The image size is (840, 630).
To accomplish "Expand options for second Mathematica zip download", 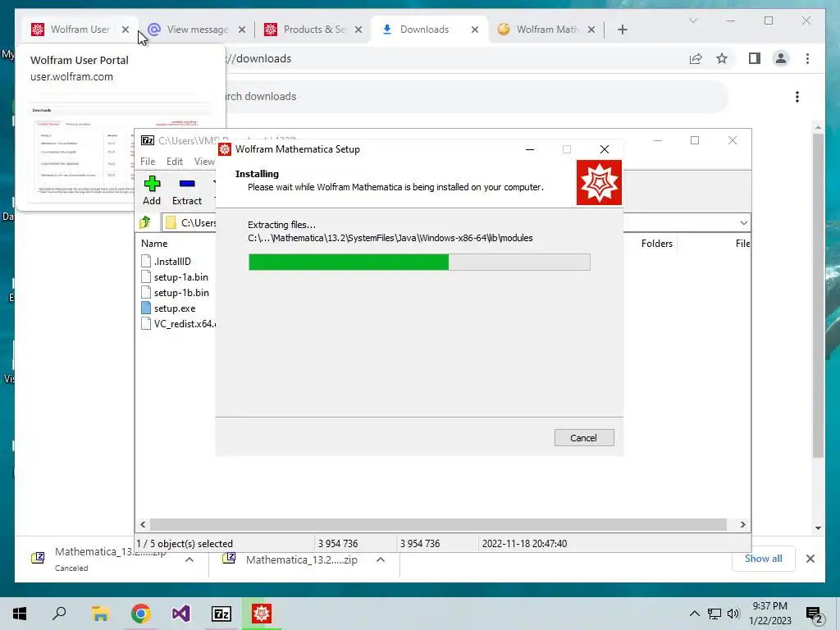I will click(381, 559).
